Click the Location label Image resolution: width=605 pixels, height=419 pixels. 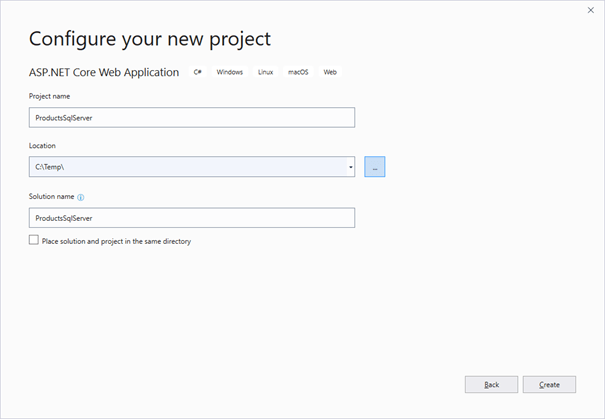pos(42,145)
